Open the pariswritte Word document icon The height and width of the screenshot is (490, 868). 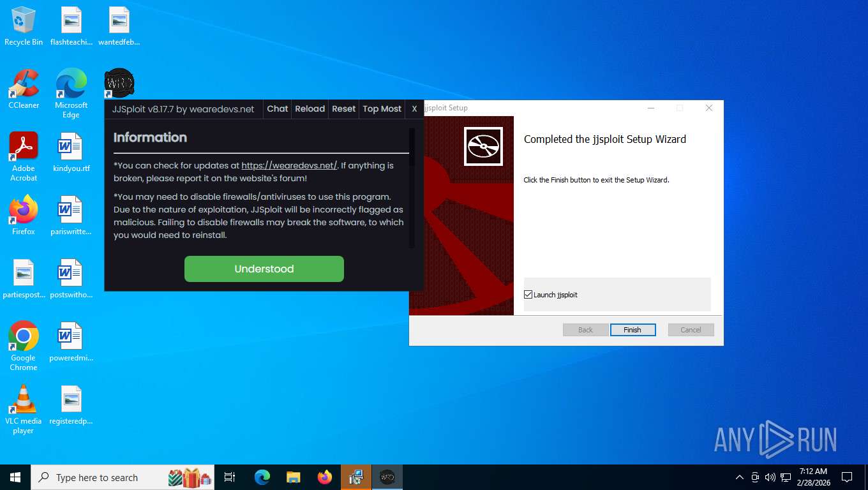71,216
